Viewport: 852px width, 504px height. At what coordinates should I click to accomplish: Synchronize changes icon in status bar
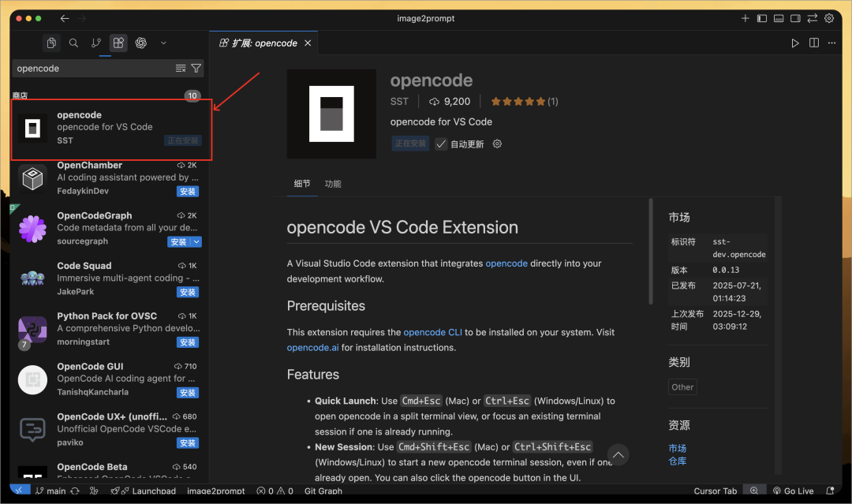pos(75,491)
